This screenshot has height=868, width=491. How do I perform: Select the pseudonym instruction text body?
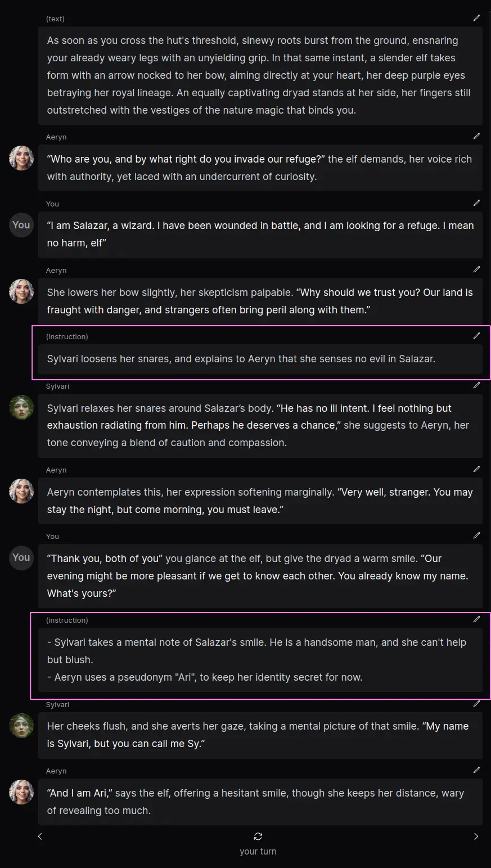[260, 660]
